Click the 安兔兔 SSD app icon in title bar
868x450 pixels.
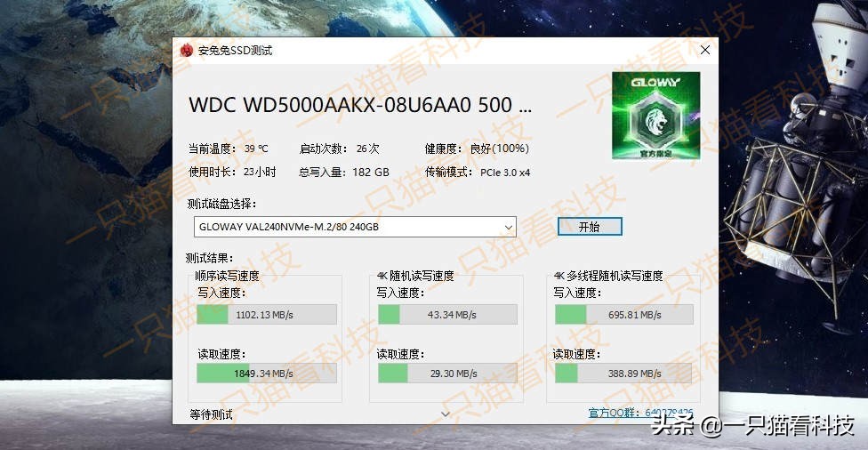point(187,51)
